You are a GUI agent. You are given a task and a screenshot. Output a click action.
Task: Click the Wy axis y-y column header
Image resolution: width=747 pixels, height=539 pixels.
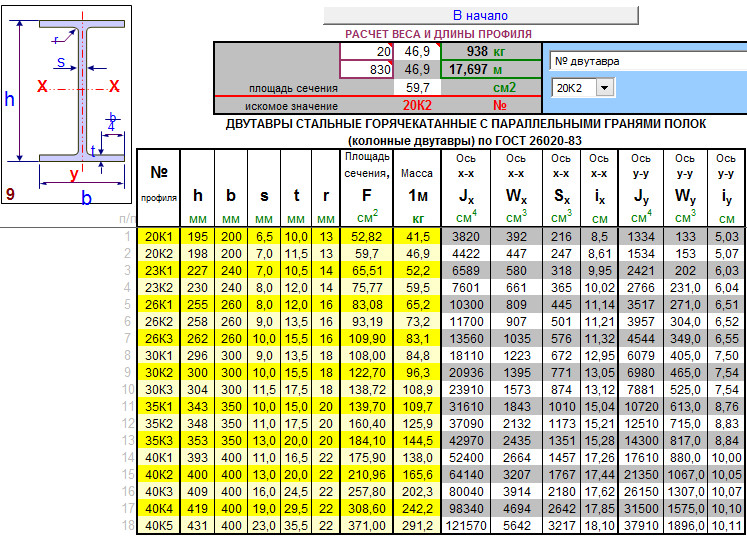(685, 188)
